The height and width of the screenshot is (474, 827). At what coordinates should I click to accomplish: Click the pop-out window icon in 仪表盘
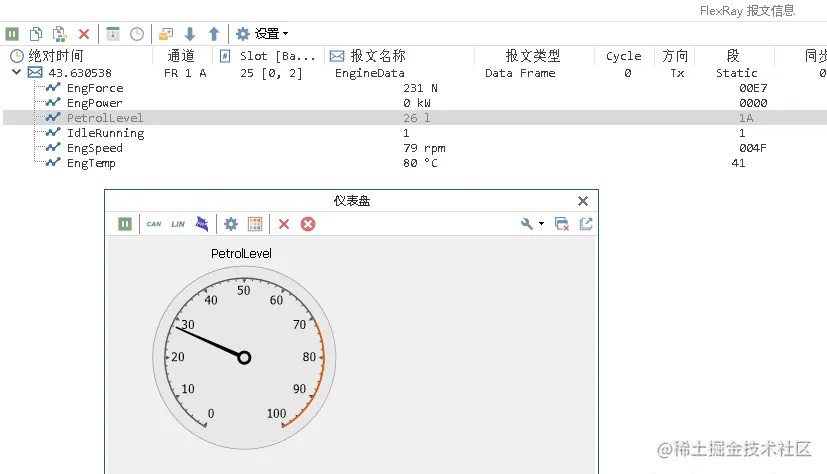(x=586, y=224)
